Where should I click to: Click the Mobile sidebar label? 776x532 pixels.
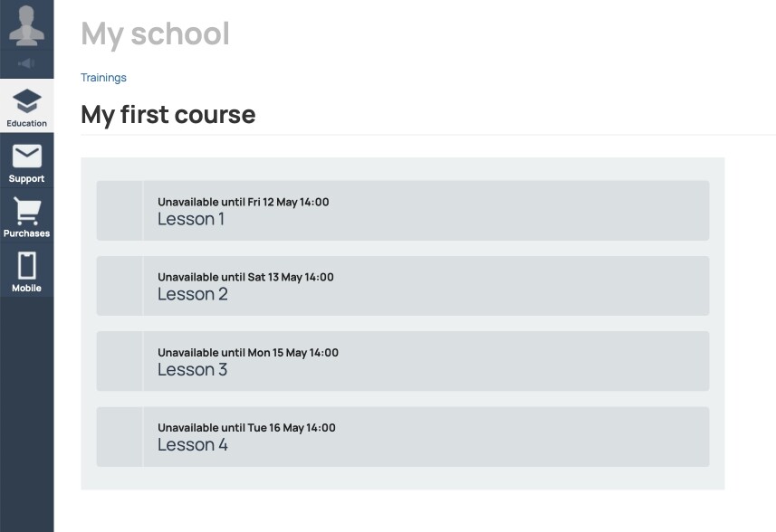[27, 288]
